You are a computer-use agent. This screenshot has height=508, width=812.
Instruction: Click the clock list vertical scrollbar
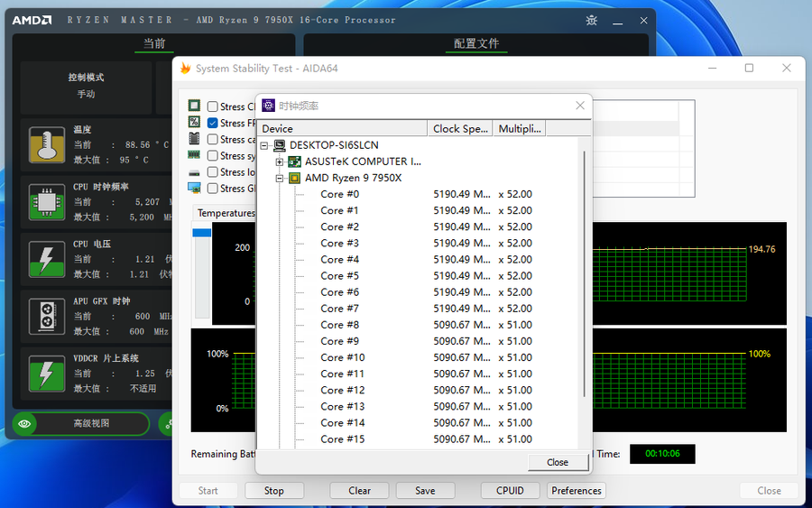(585, 271)
